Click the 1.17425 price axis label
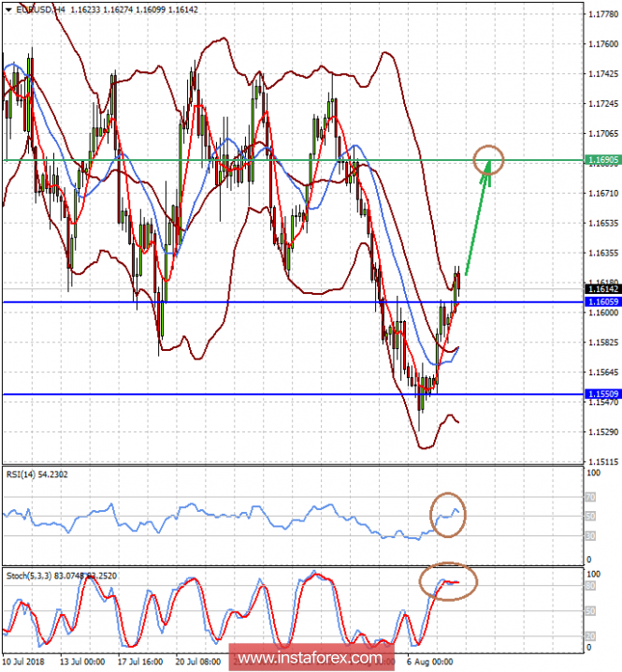 pyautogui.click(x=603, y=74)
